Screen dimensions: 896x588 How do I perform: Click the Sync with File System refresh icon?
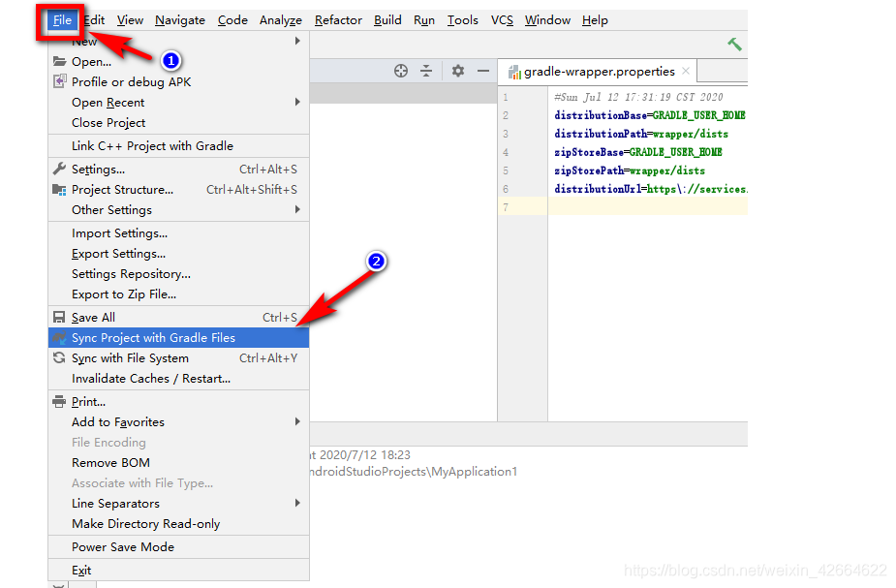[59, 357]
